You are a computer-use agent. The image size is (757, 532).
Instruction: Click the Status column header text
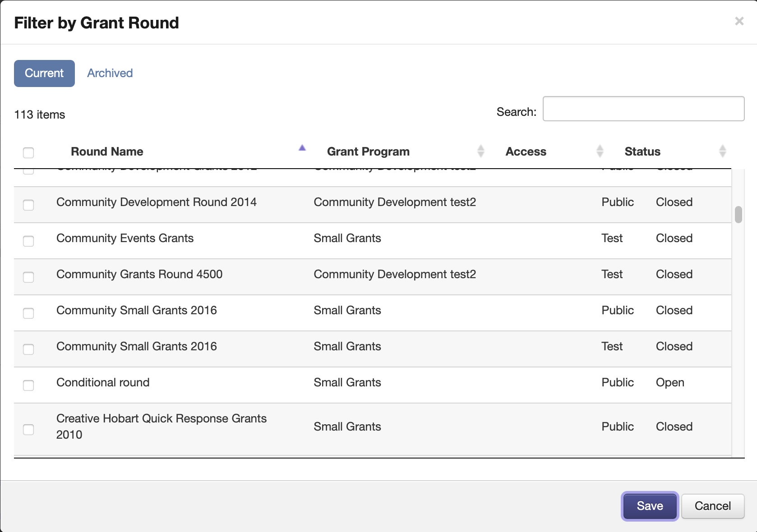point(642,151)
